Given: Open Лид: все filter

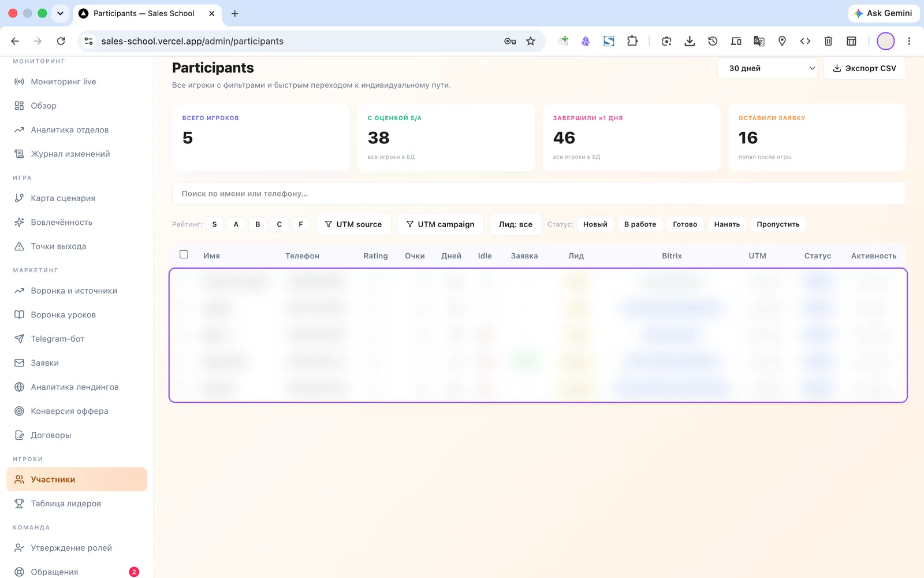Looking at the screenshot, I should click(x=516, y=224).
